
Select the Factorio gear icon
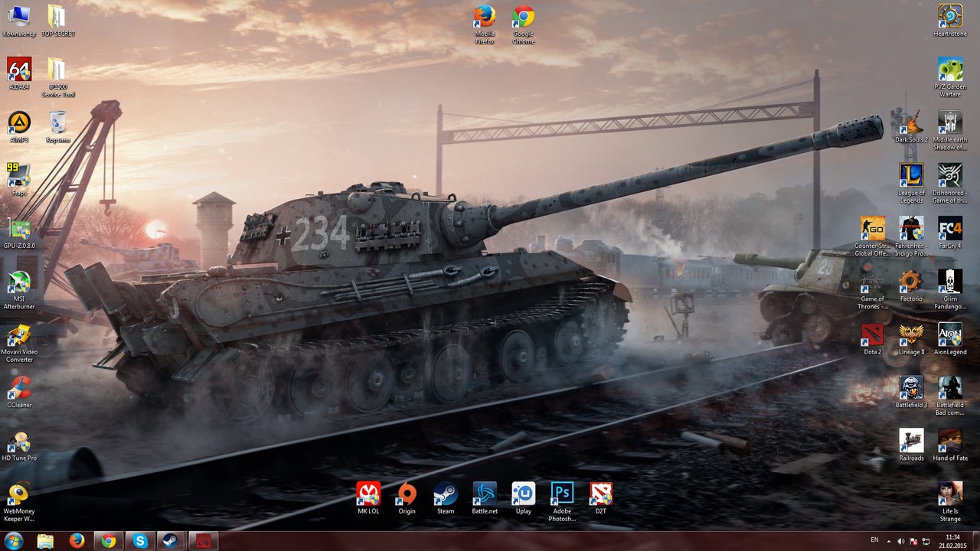911,286
